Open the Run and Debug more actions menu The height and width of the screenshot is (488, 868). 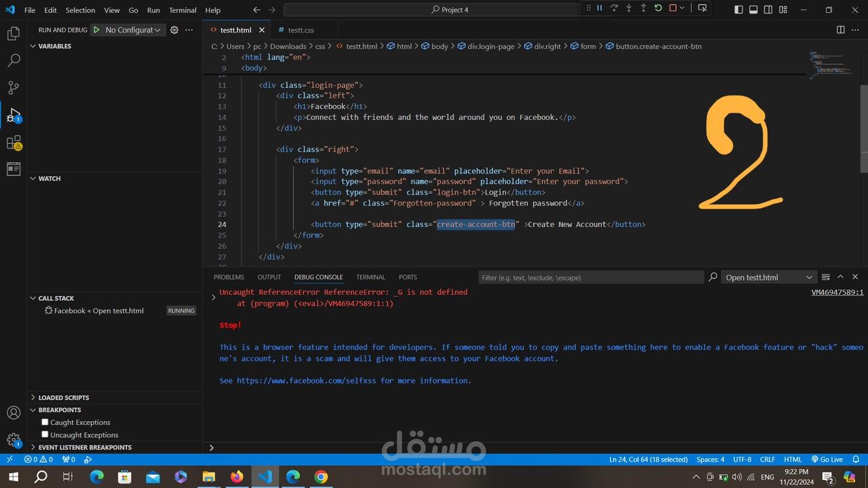point(189,30)
